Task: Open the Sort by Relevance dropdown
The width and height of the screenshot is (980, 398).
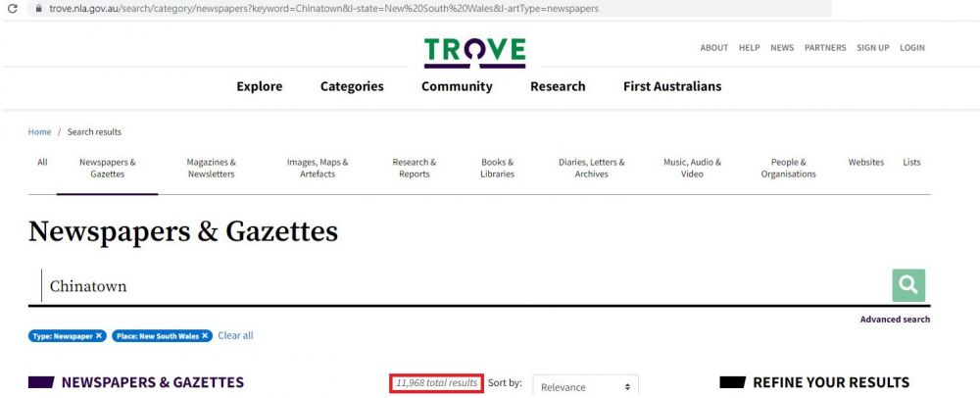Action: point(585,386)
